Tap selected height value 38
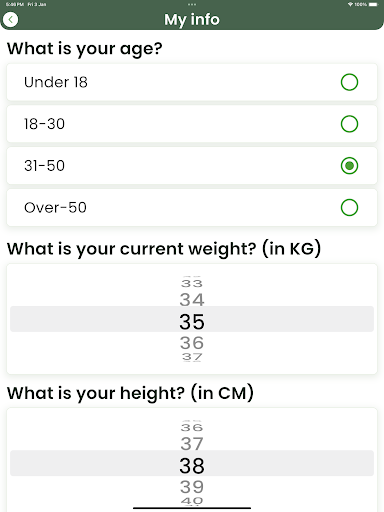 pos(192,466)
